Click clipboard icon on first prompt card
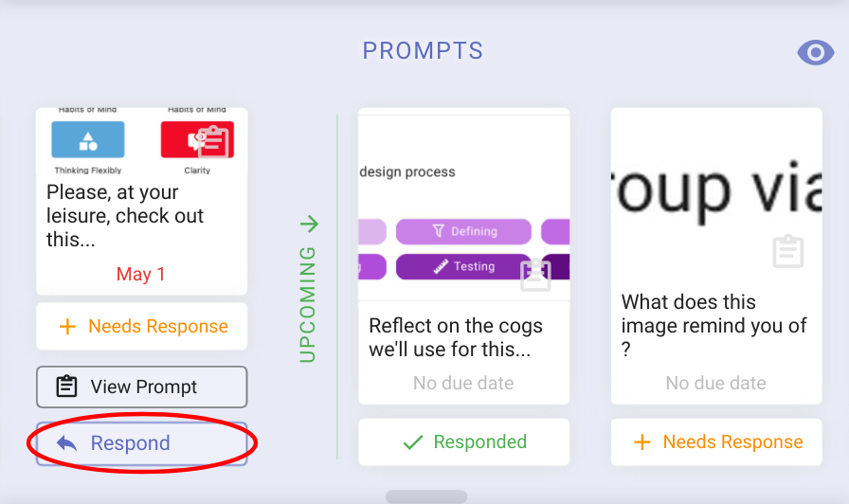 coord(213,142)
